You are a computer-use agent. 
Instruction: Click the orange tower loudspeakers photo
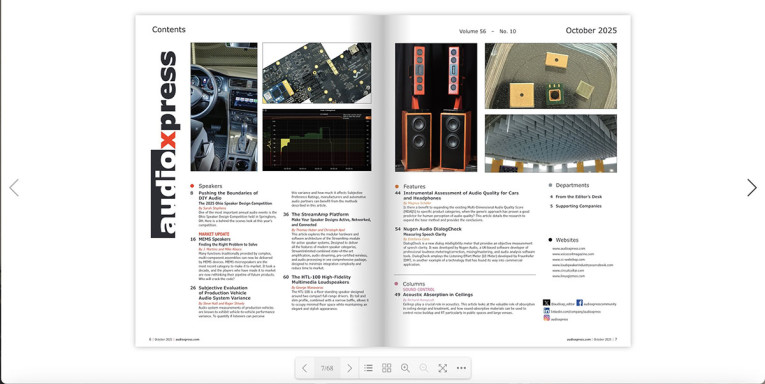436,107
